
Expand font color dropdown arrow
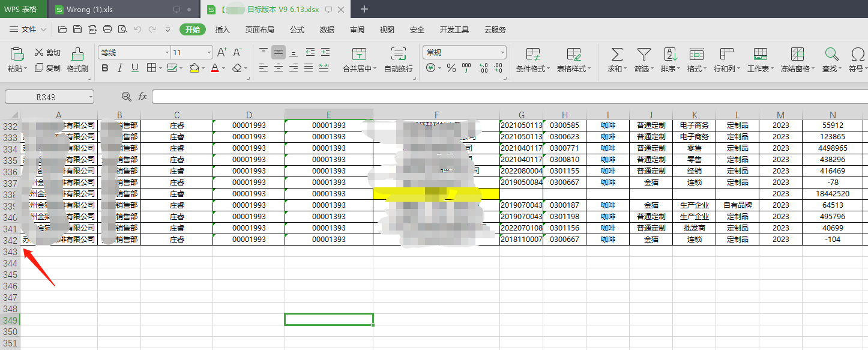(224, 68)
